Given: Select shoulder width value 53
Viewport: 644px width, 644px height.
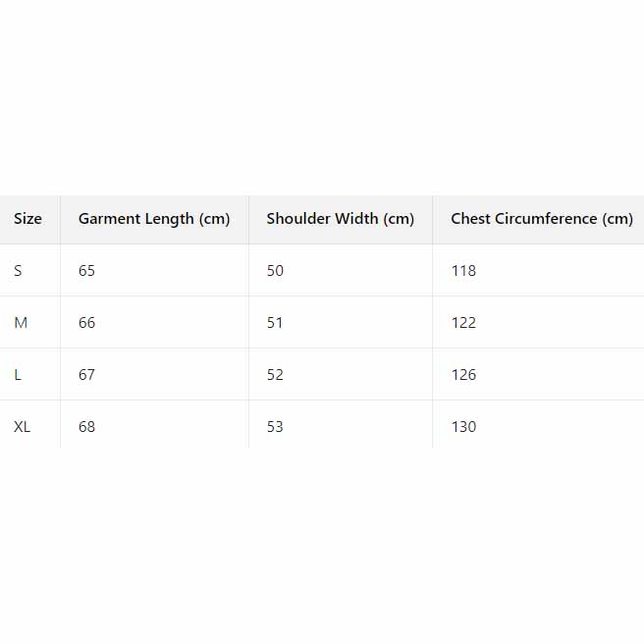Looking at the screenshot, I should click(x=275, y=427).
